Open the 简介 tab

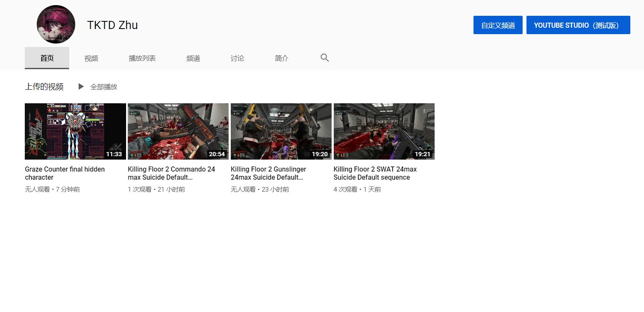(282, 58)
